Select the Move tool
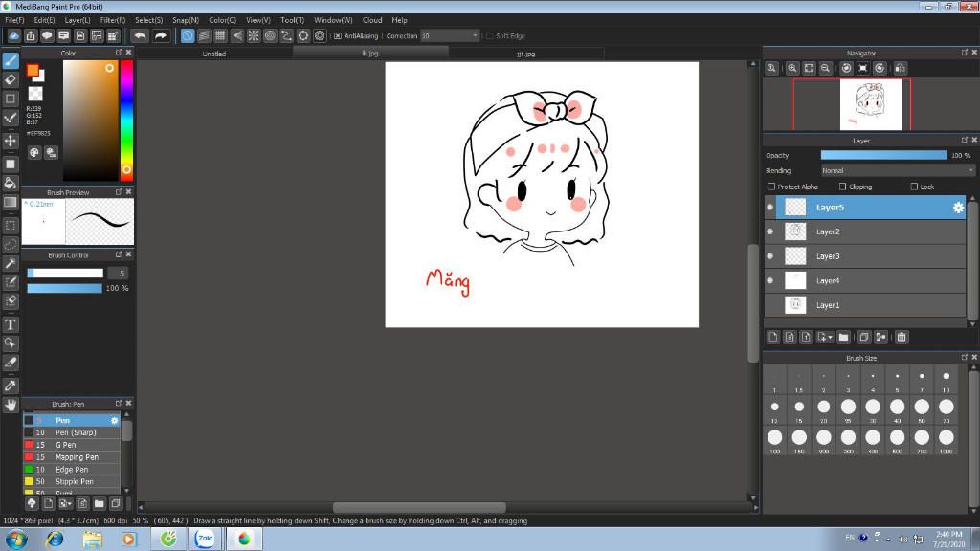 tap(11, 142)
